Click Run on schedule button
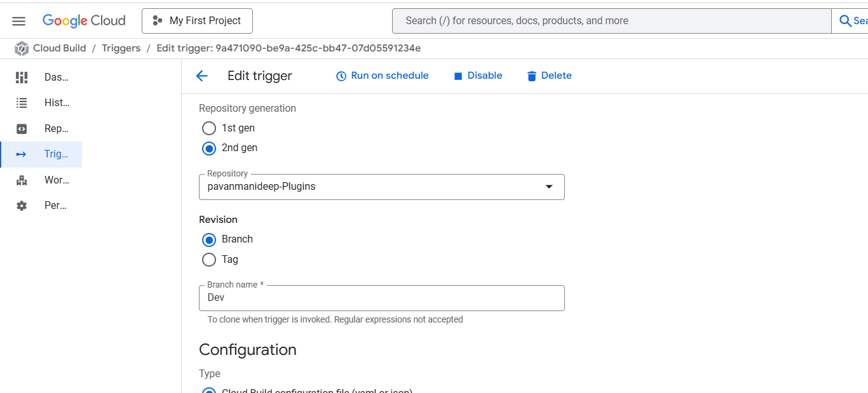 pos(382,76)
